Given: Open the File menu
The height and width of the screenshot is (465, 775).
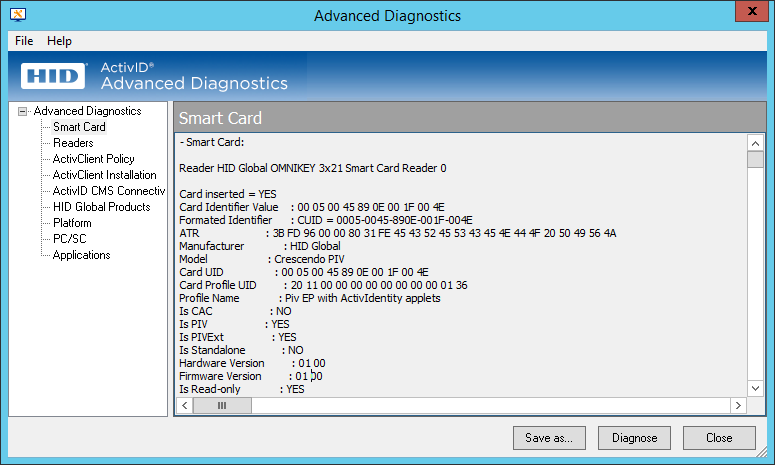Looking at the screenshot, I should click(x=24, y=41).
